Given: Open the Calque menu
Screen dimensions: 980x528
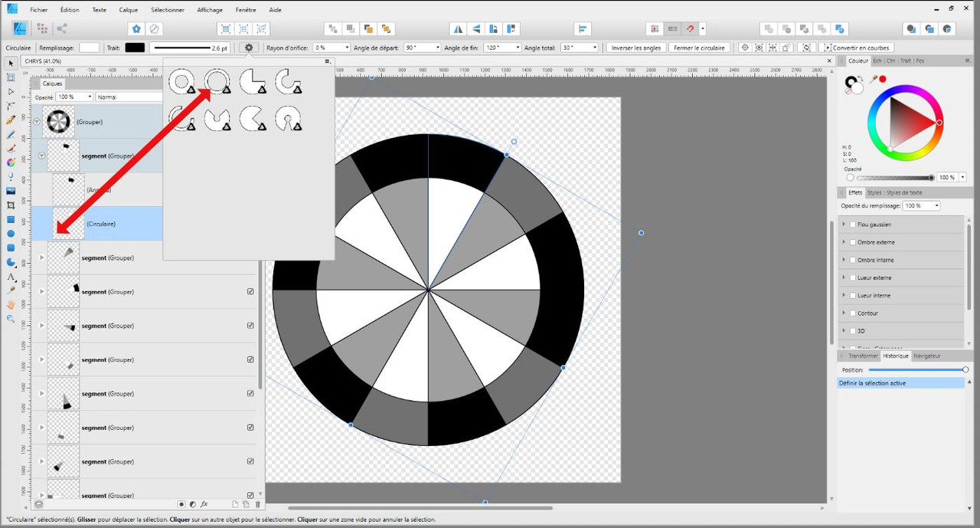Looking at the screenshot, I should click(129, 10).
